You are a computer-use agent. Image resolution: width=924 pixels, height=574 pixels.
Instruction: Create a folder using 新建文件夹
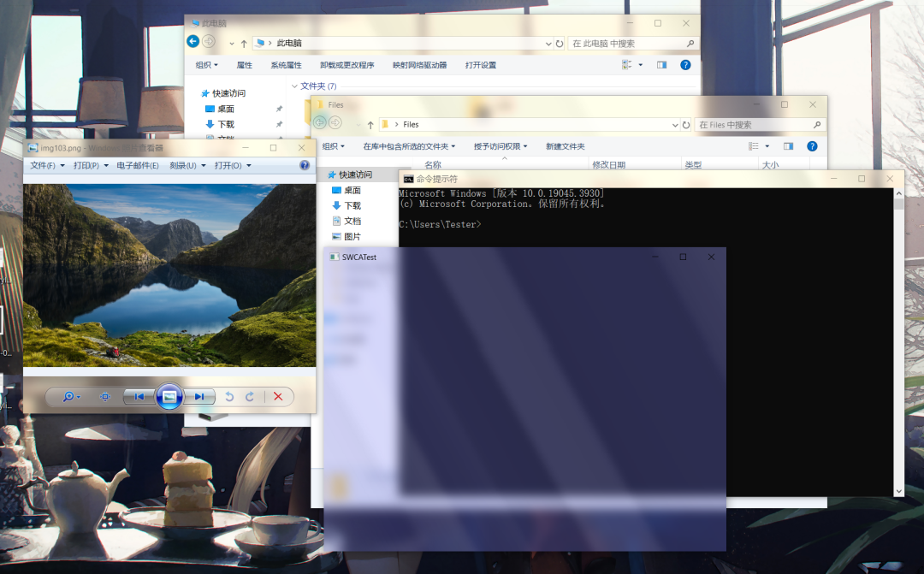tap(562, 145)
